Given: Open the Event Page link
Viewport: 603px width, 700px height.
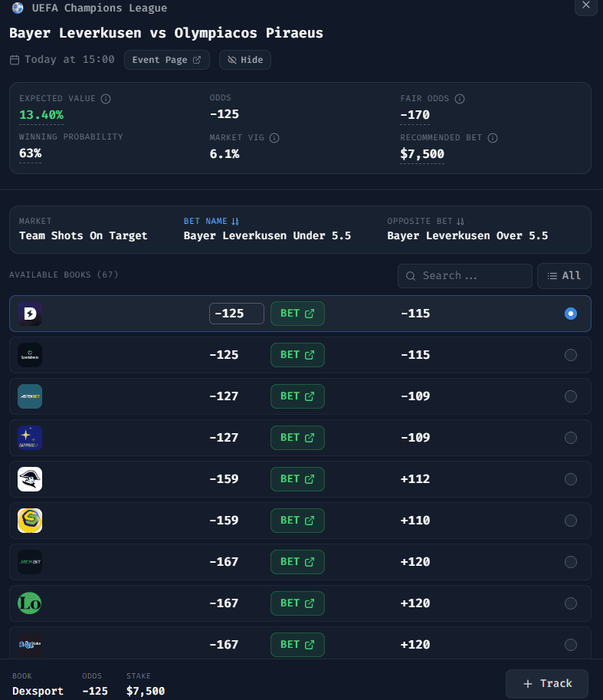Looking at the screenshot, I should pyautogui.click(x=166, y=59).
